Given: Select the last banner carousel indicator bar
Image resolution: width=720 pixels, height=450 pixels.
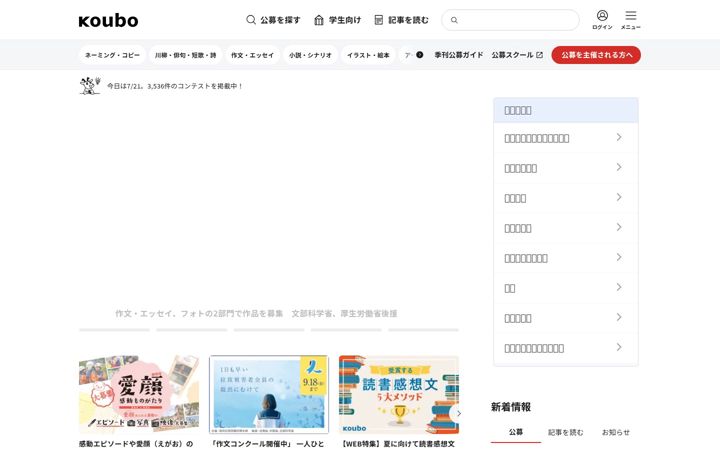Looking at the screenshot, I should point(423,330).
